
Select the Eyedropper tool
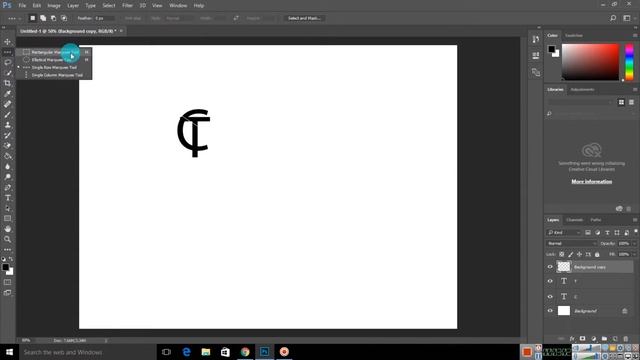7,93
